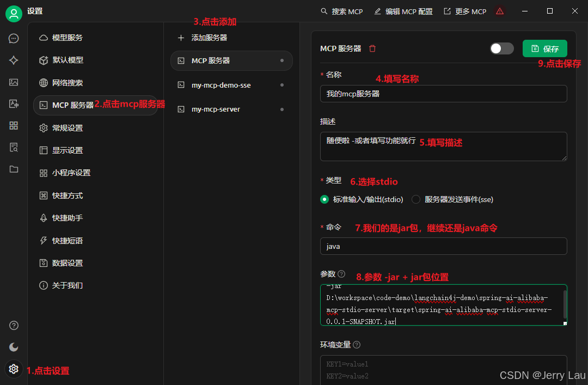
Task: Select the 'MCP 服务器' entry in server list
Action: coord(231,60)
